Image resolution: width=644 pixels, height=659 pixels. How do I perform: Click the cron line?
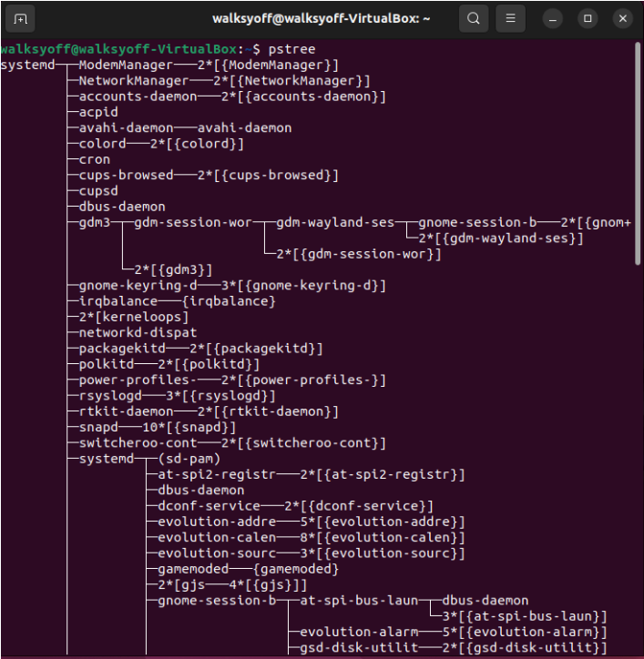(95, 159)
